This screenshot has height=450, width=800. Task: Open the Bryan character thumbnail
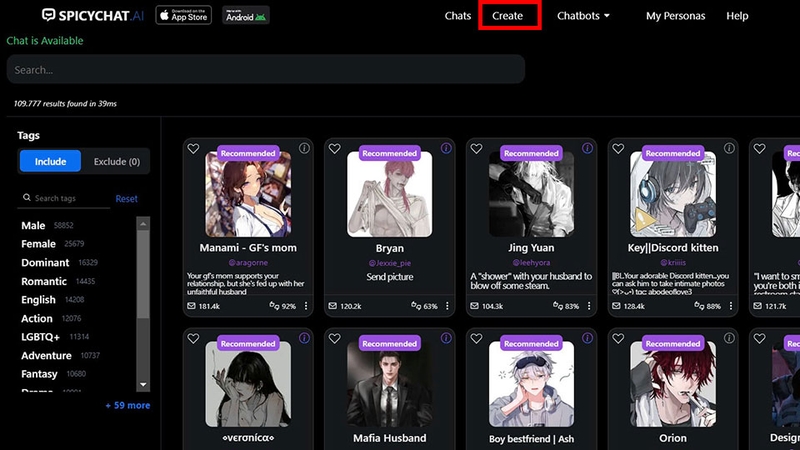[x=389, y=194]
